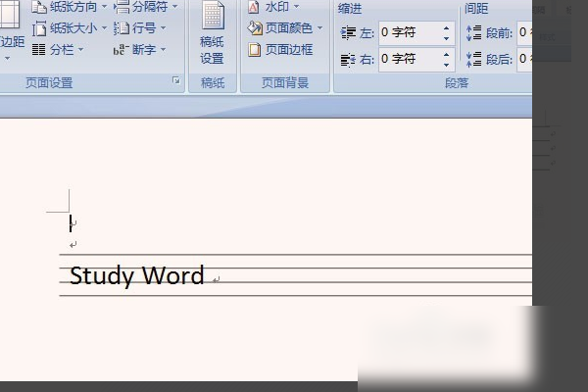Click the 'Study Word' text in document
Viewport: 588px width, 392px height.
137,275
